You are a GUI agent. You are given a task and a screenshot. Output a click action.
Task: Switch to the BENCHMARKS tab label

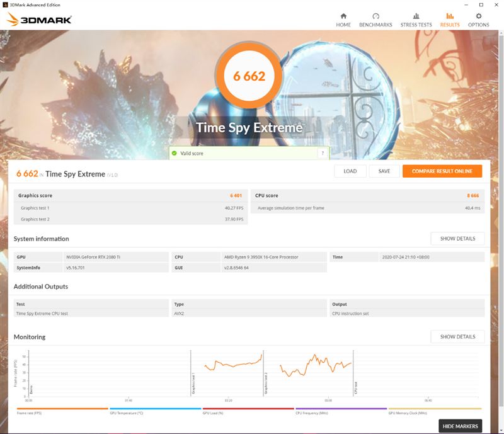tap(375, 25)
